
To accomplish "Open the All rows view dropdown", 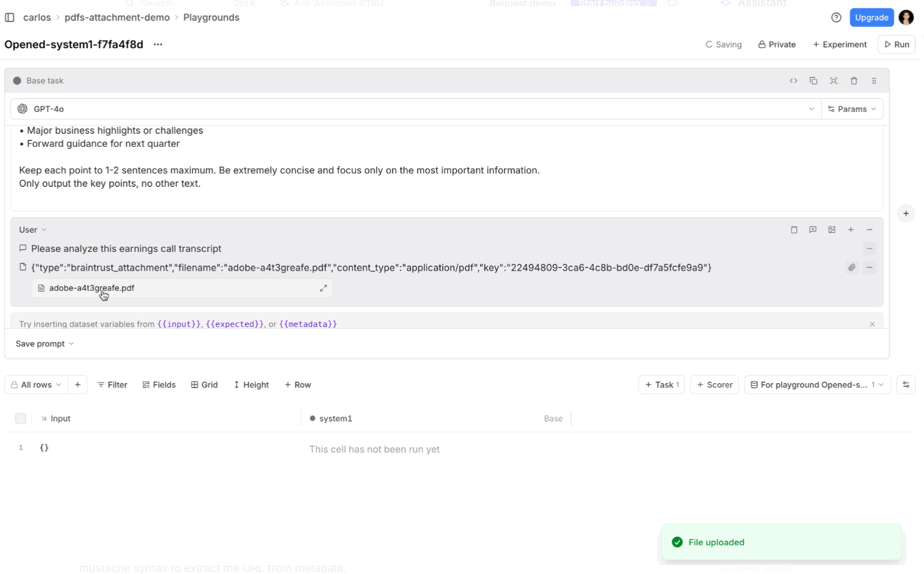I will point(36,385).
